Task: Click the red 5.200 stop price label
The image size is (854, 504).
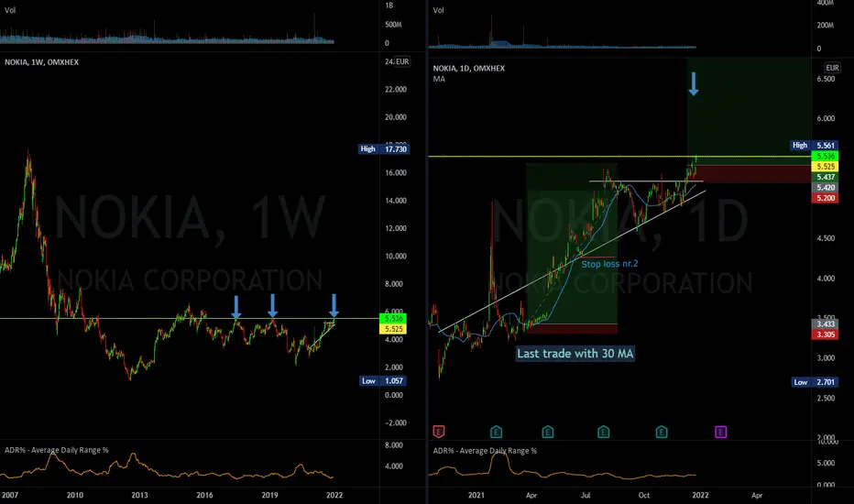Action: [825, 198]
